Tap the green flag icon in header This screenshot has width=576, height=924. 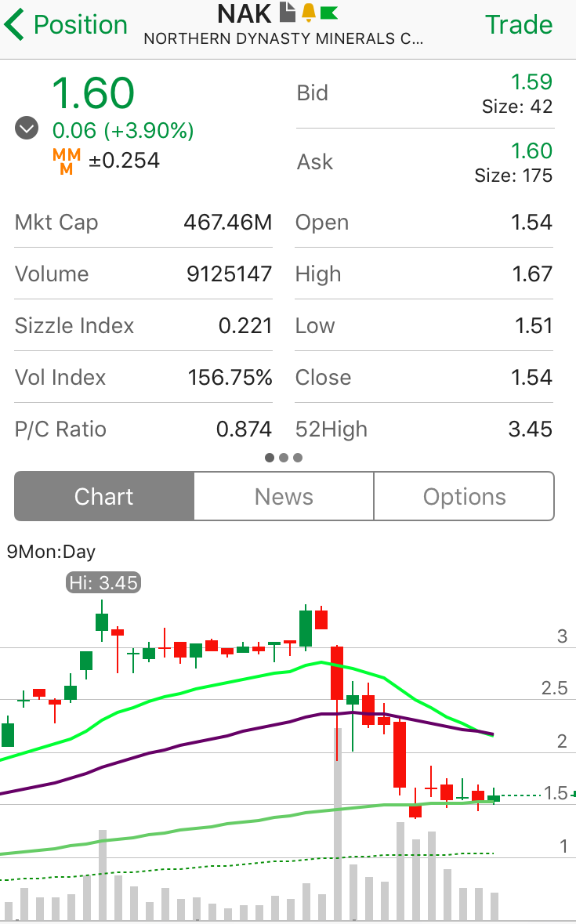pos(329,13)
